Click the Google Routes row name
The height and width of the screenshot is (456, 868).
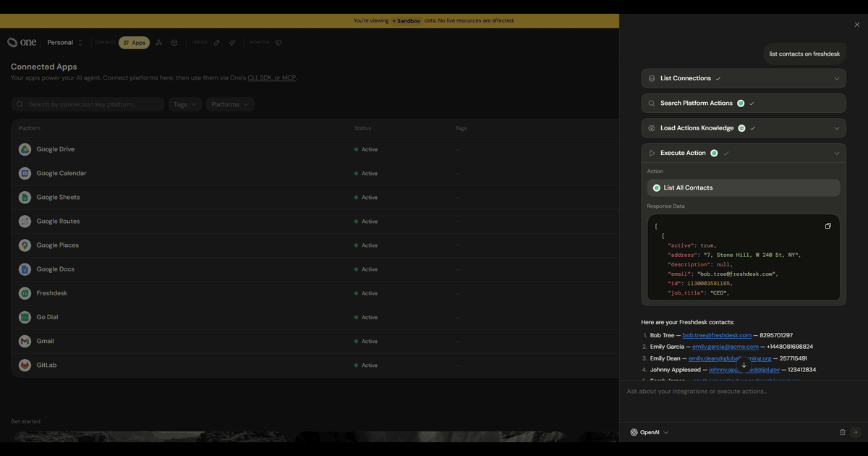click(x=59, y=221)
